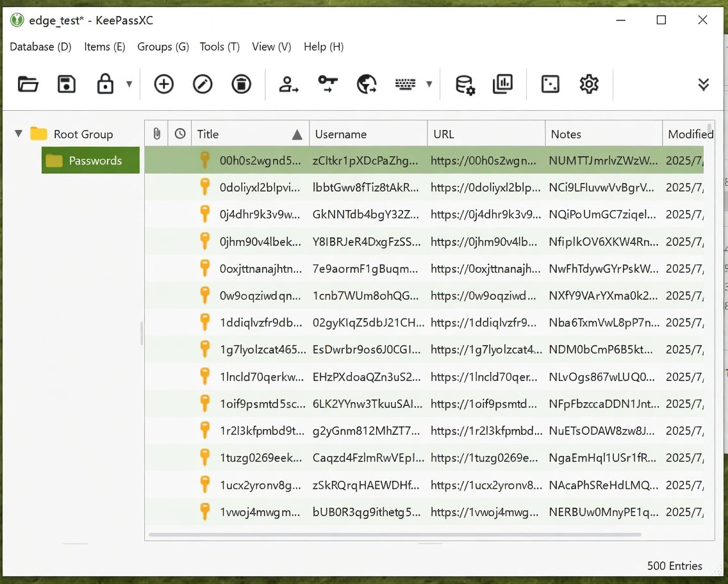
Task: Copy password to clipboard key icon
Action: (x=327, y=85)
